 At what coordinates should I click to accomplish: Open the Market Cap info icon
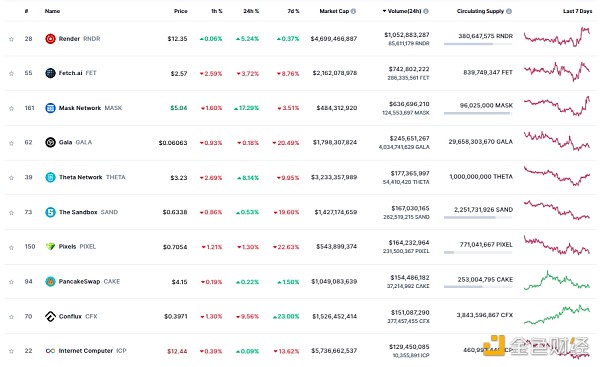353,11
